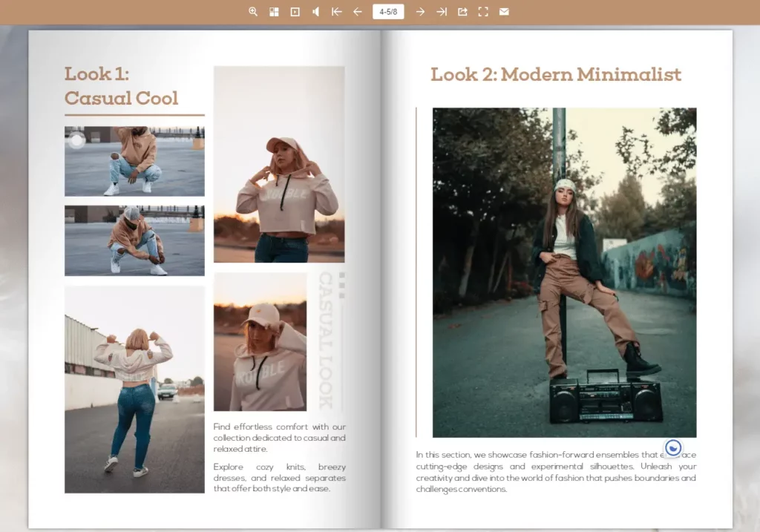Select the close-up cap photo beside Casual Look text

click(x=260, y=341)
